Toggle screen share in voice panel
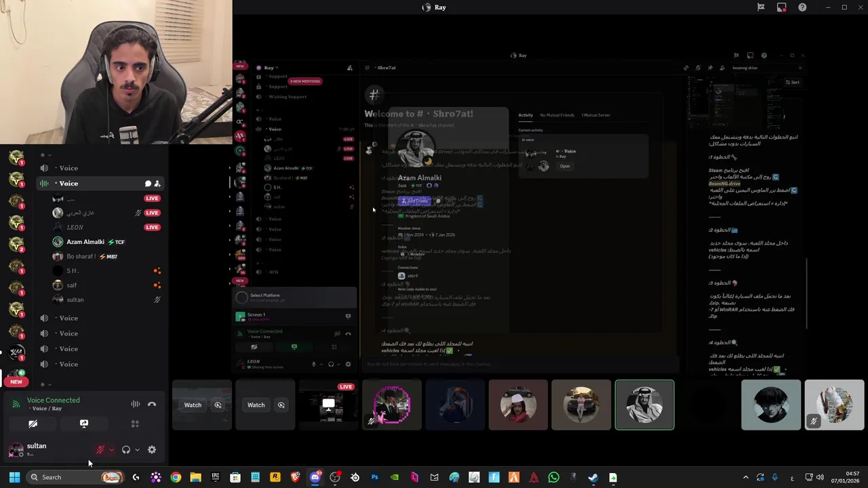This screenshot has height=488, width=868. pyautogui.click(x=84, y=424)
